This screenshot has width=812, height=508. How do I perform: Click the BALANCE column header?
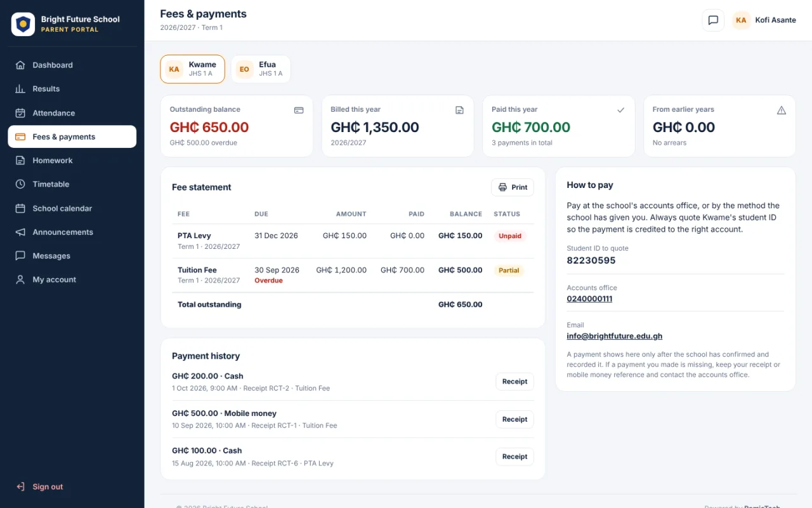click(x=466, y=214)
